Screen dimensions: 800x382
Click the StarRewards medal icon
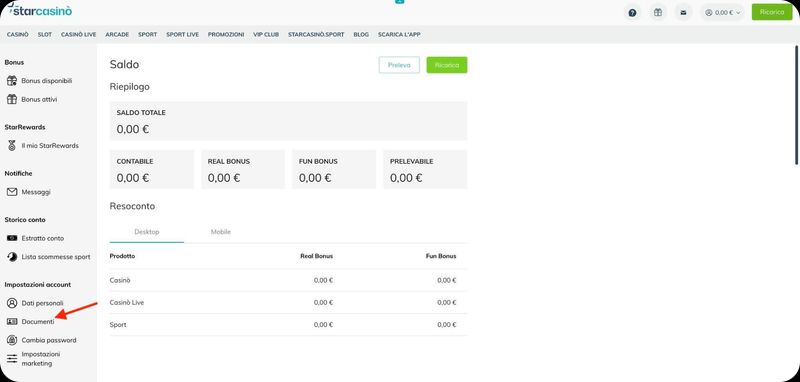[12, 145]
